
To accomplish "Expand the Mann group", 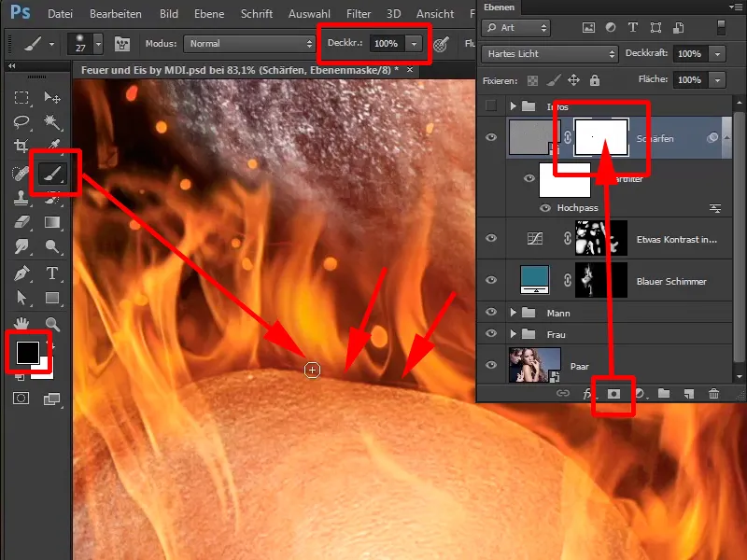I will [513, 313].
